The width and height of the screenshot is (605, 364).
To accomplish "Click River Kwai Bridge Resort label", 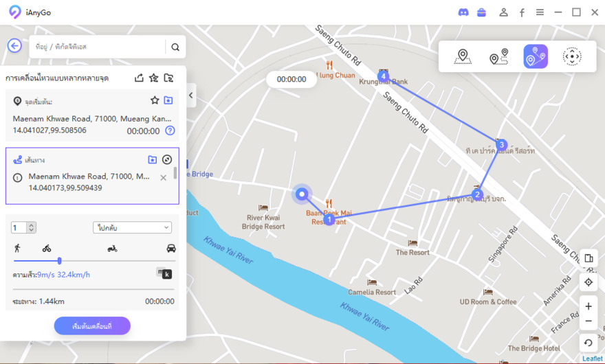I will pyautogui.click(x=263, y=222).
